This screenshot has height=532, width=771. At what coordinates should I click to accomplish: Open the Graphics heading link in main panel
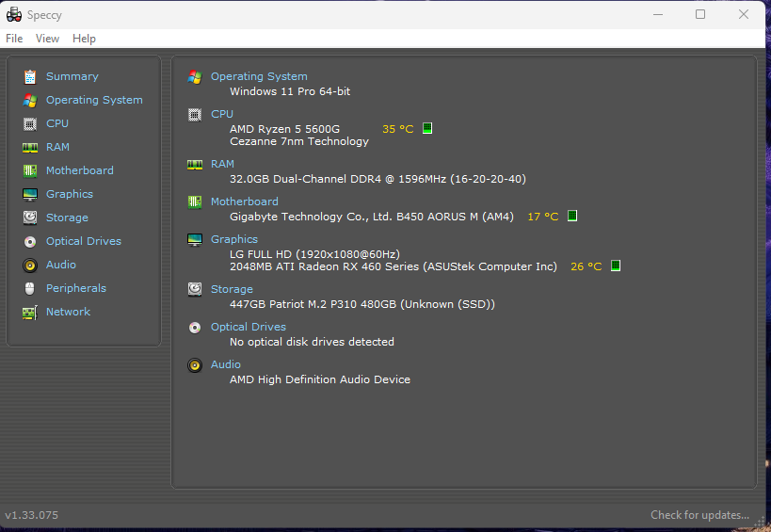pyautogui.click(x=234, y=239)
